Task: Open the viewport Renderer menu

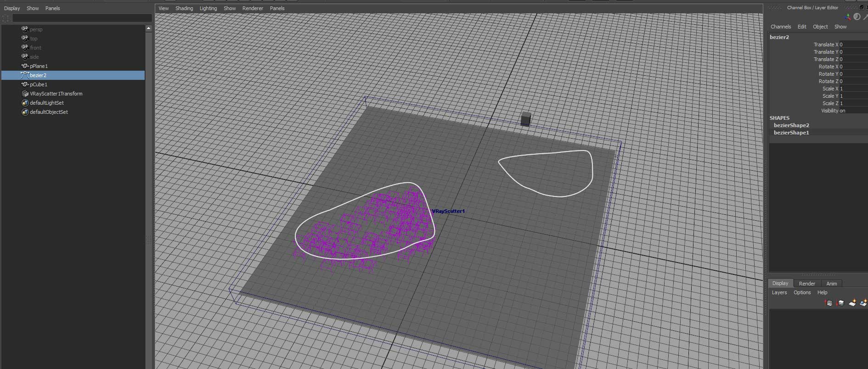Action: pos(253,8)
